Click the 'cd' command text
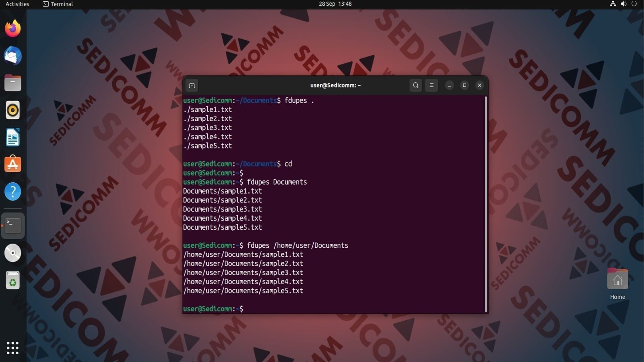Screen dimensions: 644x362 coord(288,164)
